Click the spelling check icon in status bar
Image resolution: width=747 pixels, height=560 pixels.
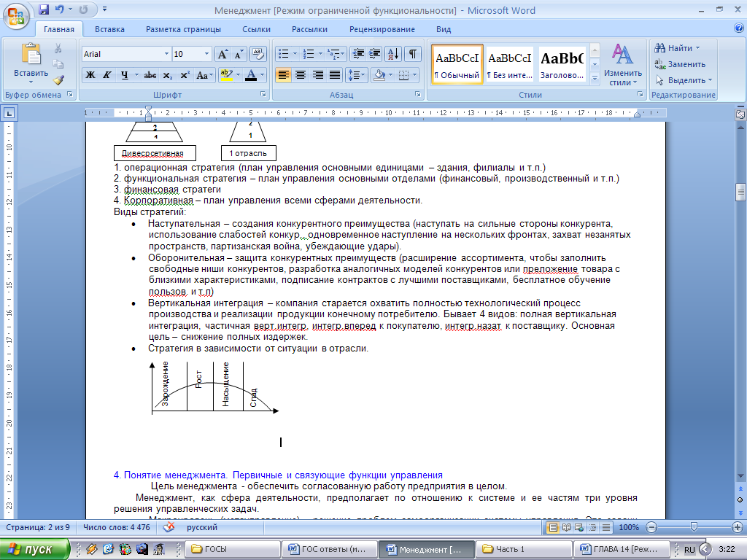[x=169, y=527]
